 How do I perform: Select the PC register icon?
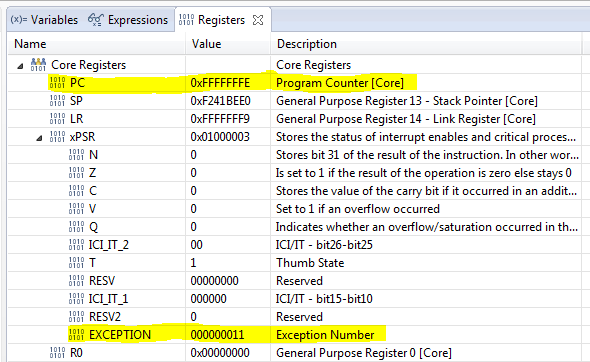(57, 83)
